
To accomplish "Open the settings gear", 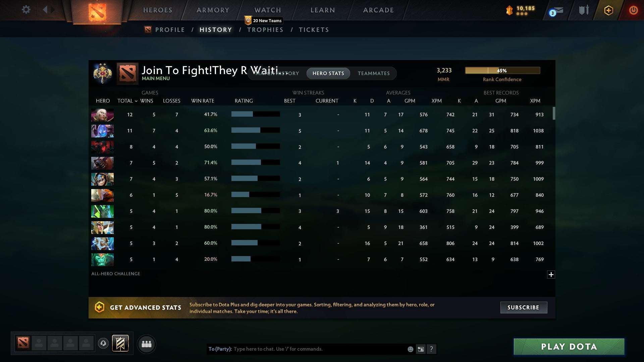I will click(x=26, y=10).
